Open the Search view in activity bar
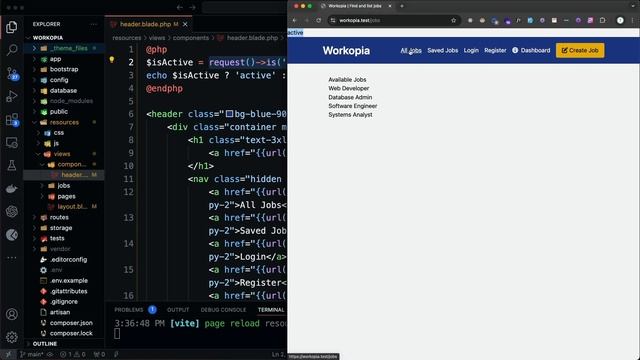 click(12, 50)
